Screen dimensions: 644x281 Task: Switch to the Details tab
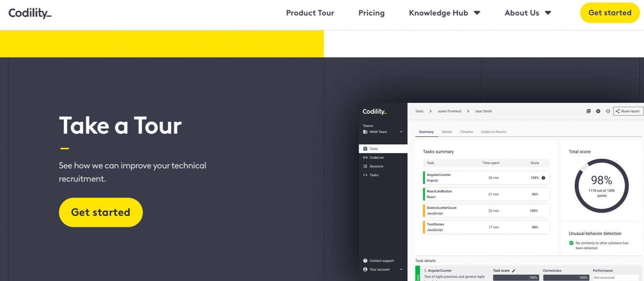[447, 132]
